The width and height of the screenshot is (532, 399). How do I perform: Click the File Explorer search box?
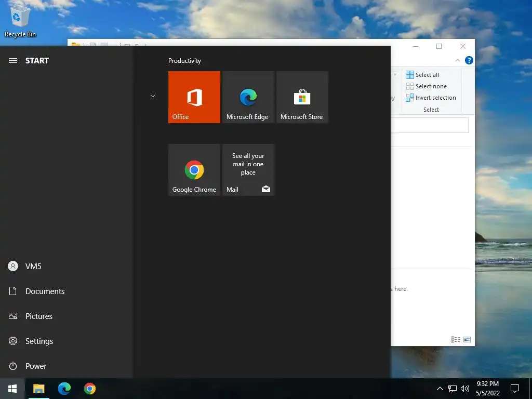(430, 125)
